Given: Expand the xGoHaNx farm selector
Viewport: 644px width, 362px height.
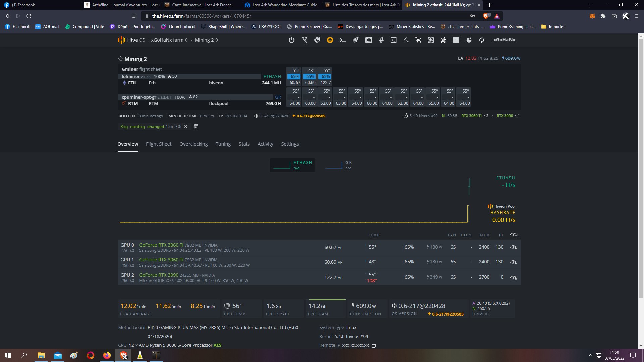Looking at the screenshot, I should (169, 40).
